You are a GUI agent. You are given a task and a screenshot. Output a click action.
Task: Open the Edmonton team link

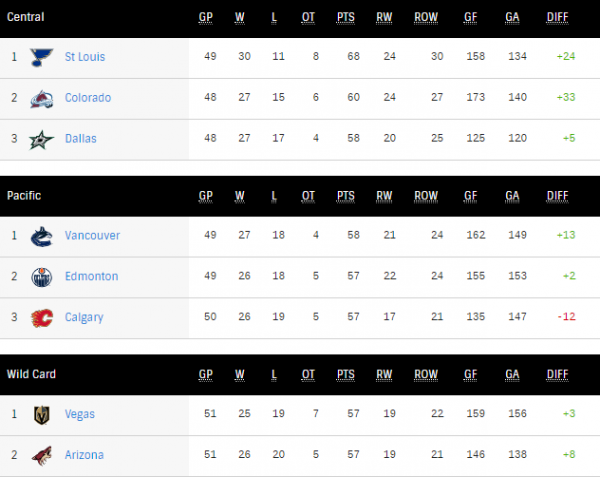(x=90, y=276)
